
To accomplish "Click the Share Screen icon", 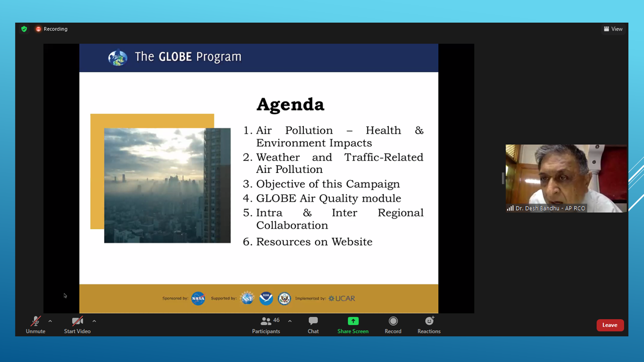I will tap(353, 321).
